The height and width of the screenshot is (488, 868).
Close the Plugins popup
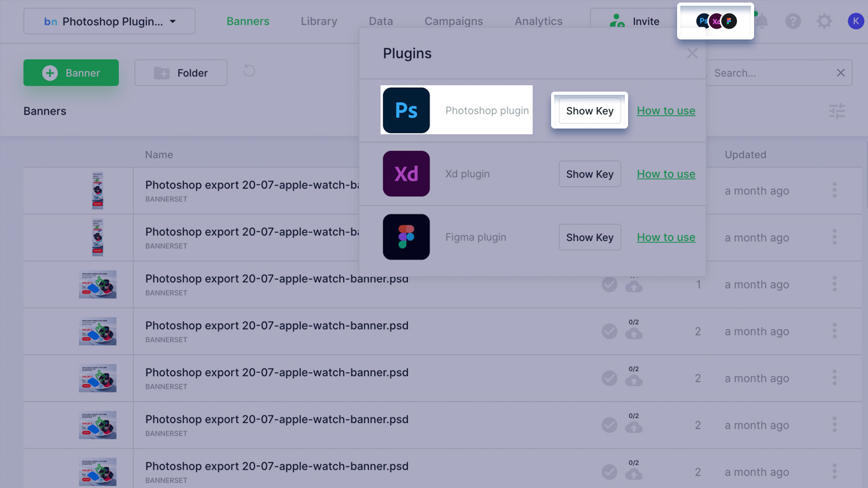pos(692,53)
